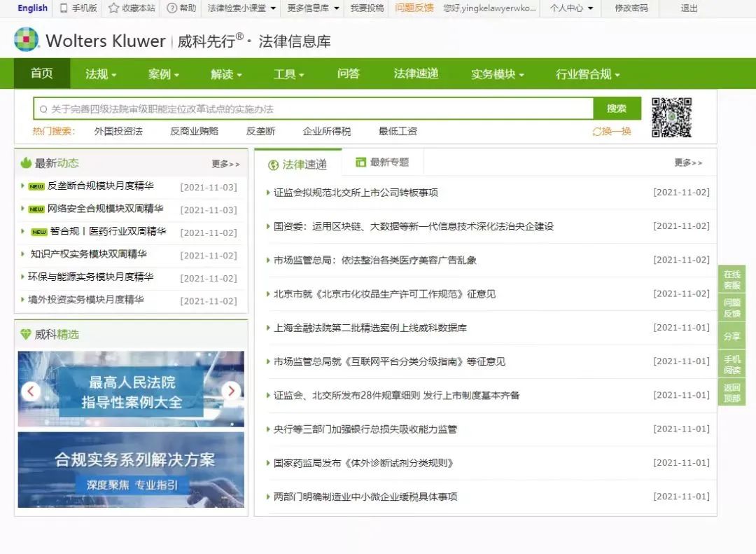The height and width of the screenshot is (554, 756).
Task: Open 国家药监局发布《体外诊断试剂分类规则》 news
Action: pyautogui.click(x=363, y=463)
